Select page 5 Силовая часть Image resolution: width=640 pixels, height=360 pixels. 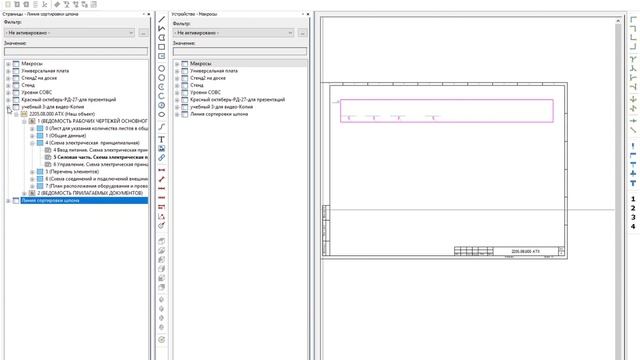click(100, 157)
